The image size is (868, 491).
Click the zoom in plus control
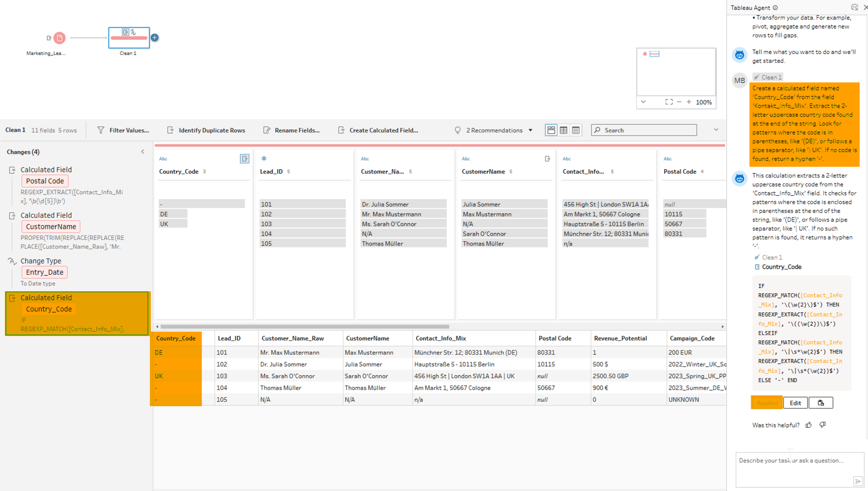(x=689, y=102)
